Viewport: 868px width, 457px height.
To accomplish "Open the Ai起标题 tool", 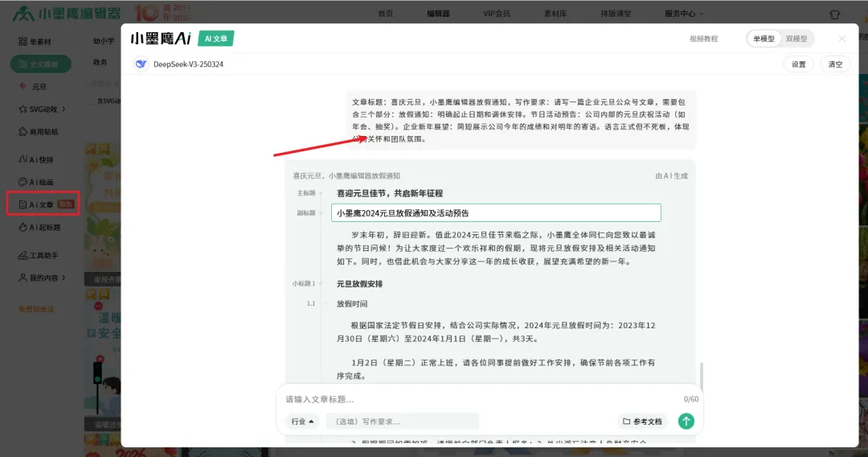I will (39, 227).
